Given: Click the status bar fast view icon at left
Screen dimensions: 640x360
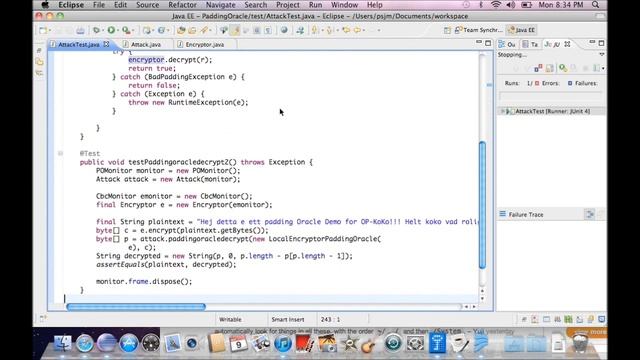Looking at the screenshot, I should (x=42, y=319).
